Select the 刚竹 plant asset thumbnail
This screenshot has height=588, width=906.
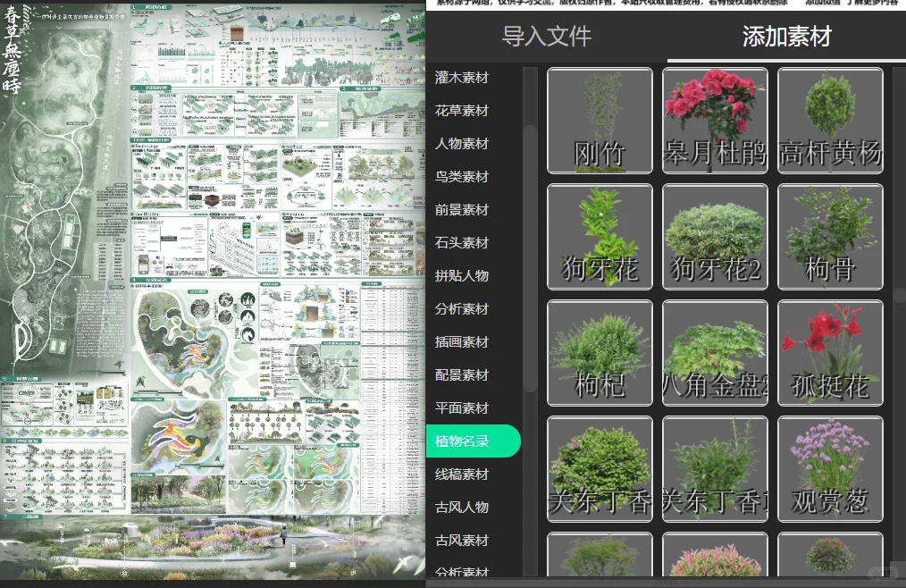pos(599,121)
